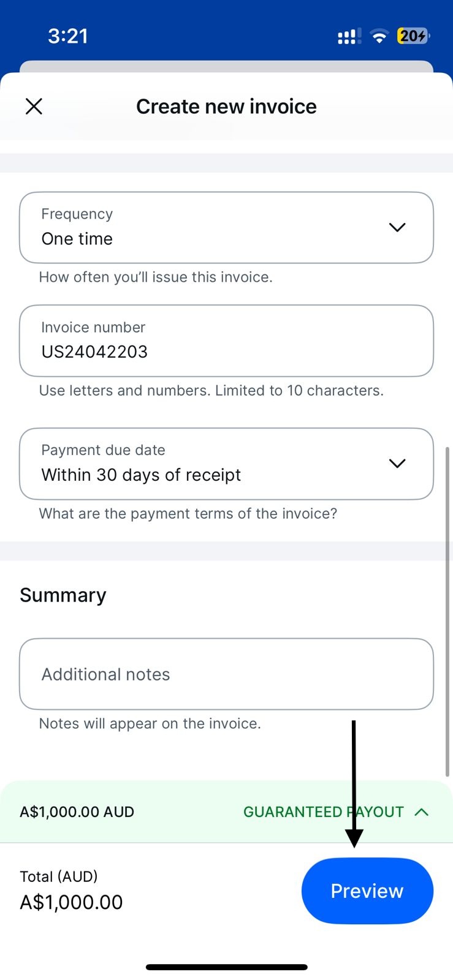Image resolution: width=453 pixels, height=980 pixels.
Task: Tap the Preview button
Action: [x=367, y=891]
